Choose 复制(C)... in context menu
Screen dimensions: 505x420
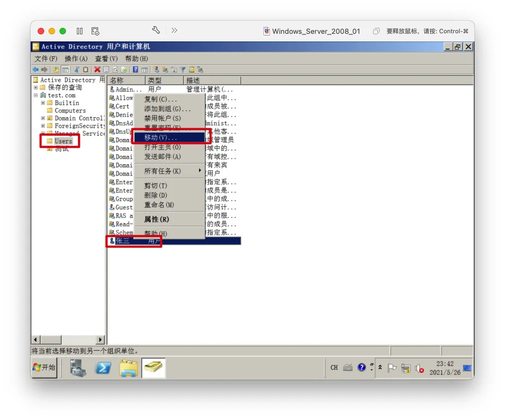170,99
